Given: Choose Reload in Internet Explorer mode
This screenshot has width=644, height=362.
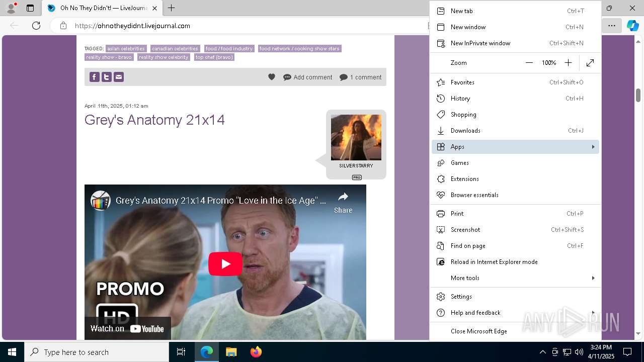Looking at the screenshot, I should tap(516, 262).
